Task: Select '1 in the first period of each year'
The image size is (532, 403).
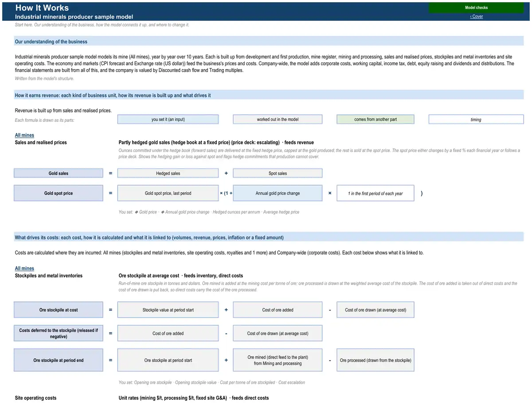Action: click(376, 193)
